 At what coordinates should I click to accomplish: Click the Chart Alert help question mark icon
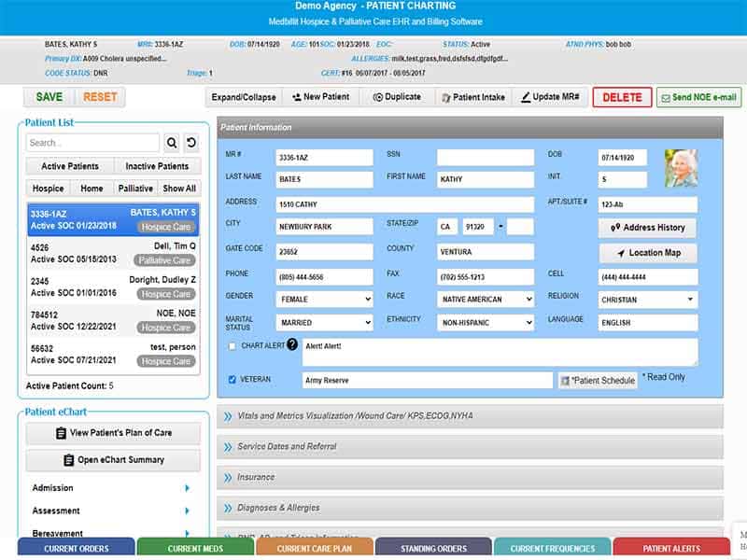click(x=292, y=344)
